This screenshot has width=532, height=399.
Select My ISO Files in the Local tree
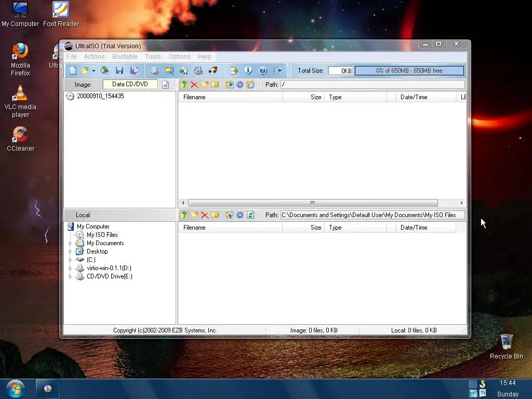click(102, 235)
